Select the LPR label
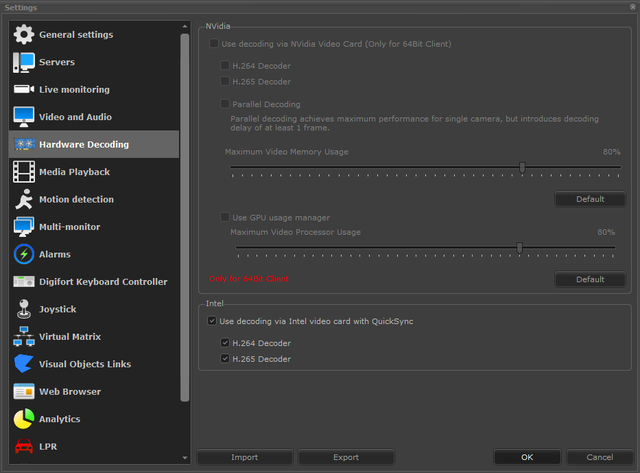The height and width of the screenshot is (473, 640). (x=48, y=446)
